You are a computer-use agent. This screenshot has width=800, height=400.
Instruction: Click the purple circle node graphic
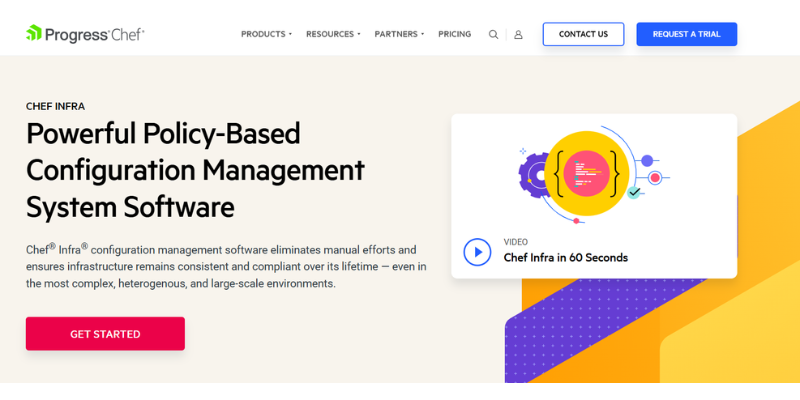click(x=647, y=160)
